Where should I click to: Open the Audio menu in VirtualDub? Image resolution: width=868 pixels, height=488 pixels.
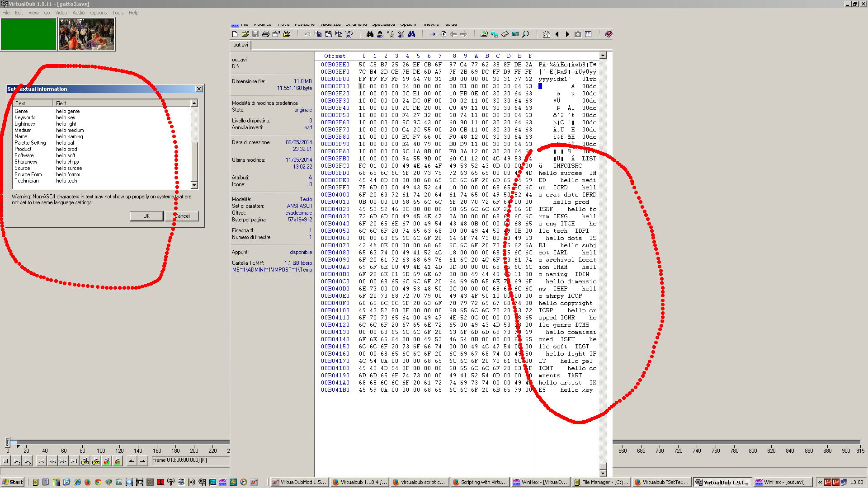click(x=79, y=13)
